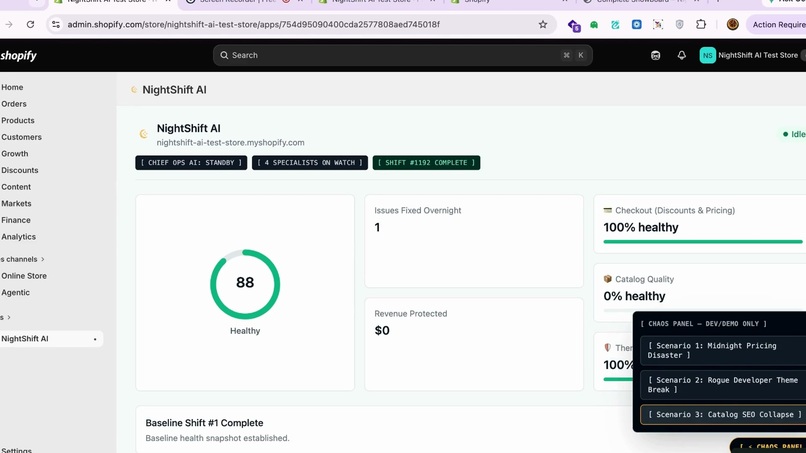The image size is (806, 453).
Task: Click the search magnifier icon
Action: tap(224, 55)
